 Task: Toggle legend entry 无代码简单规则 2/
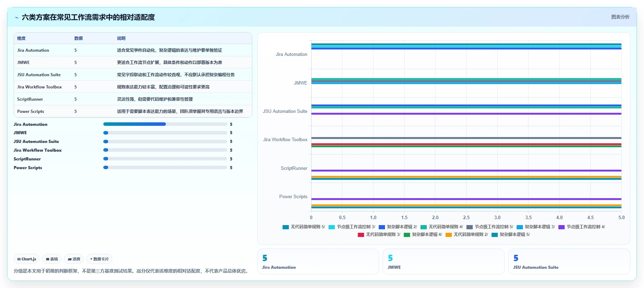click(x=467, y=235)
